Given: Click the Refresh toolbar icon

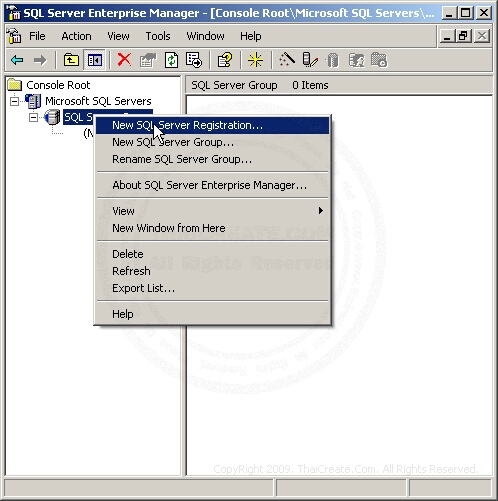Looking at the screenshot, I should pyautogui.click(x=171, y=60).
